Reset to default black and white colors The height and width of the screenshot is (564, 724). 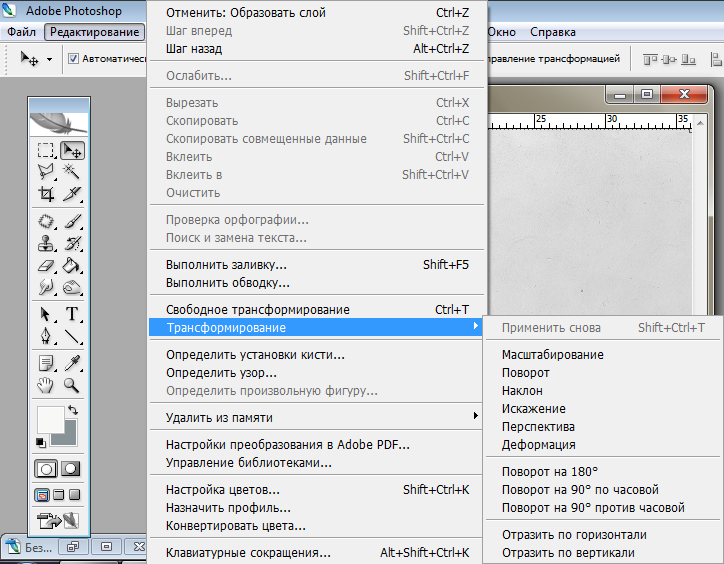[x=41, y=443]
